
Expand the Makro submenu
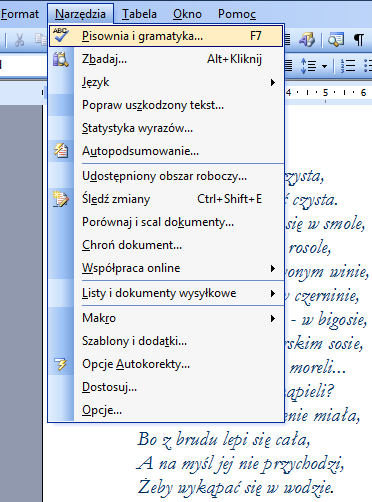tap(166, 318)
